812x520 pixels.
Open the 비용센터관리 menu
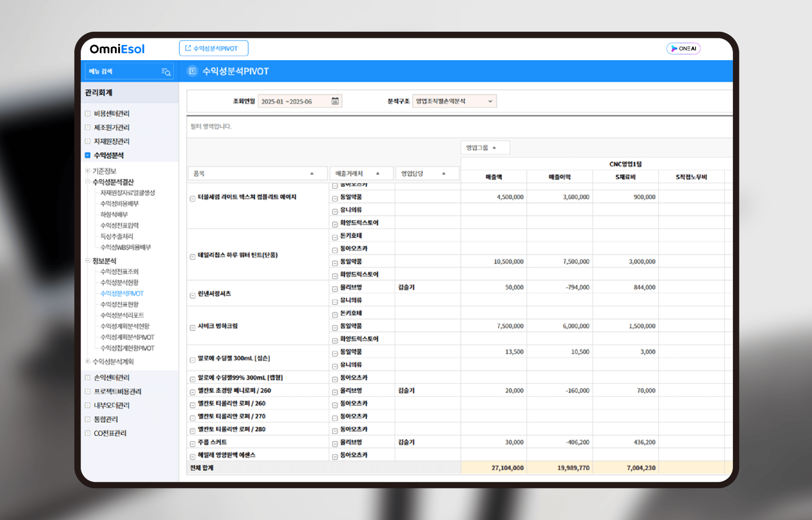click(x=111, y=113)
